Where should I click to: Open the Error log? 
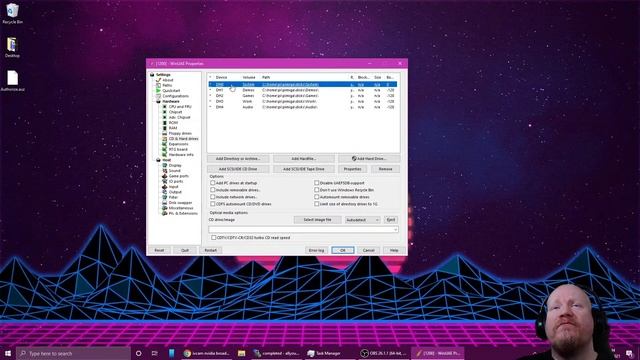click(316, 250)
